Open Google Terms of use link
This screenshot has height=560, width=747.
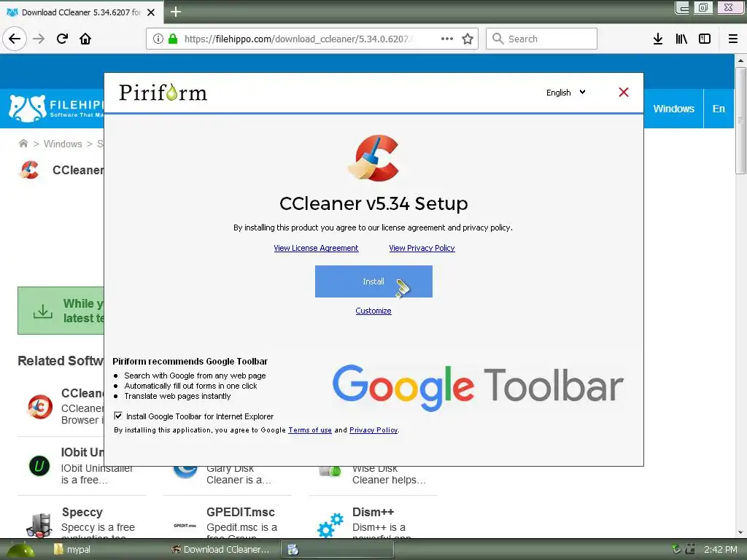point(309,430)
